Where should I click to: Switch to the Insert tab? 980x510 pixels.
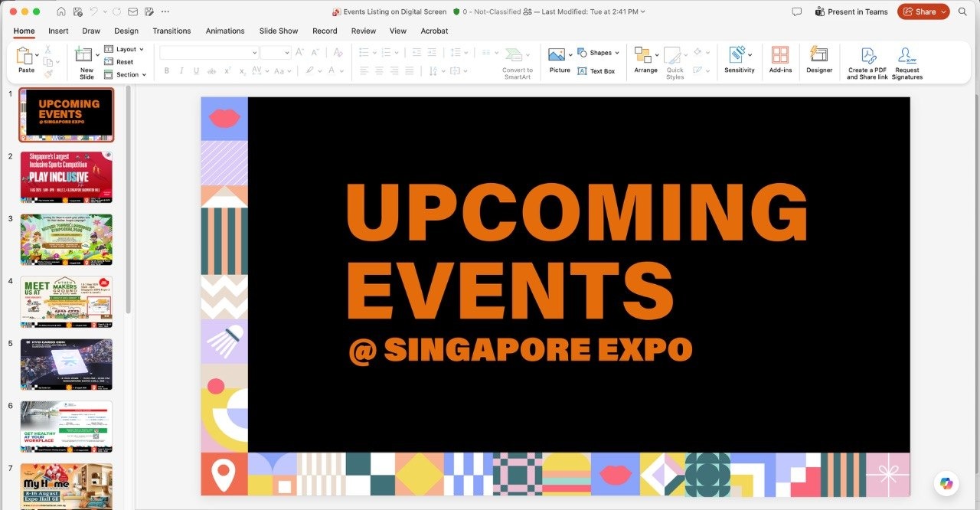point(58,31)
